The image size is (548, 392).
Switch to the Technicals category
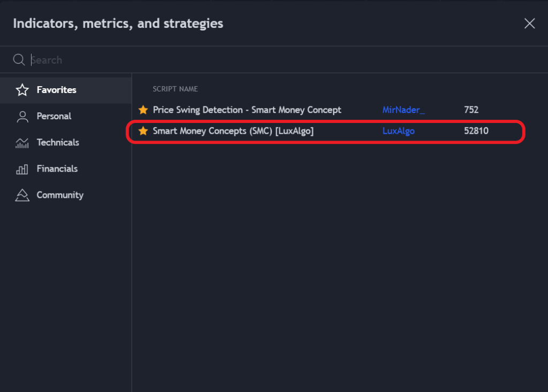pyautogui.click(x=66, y=143)
